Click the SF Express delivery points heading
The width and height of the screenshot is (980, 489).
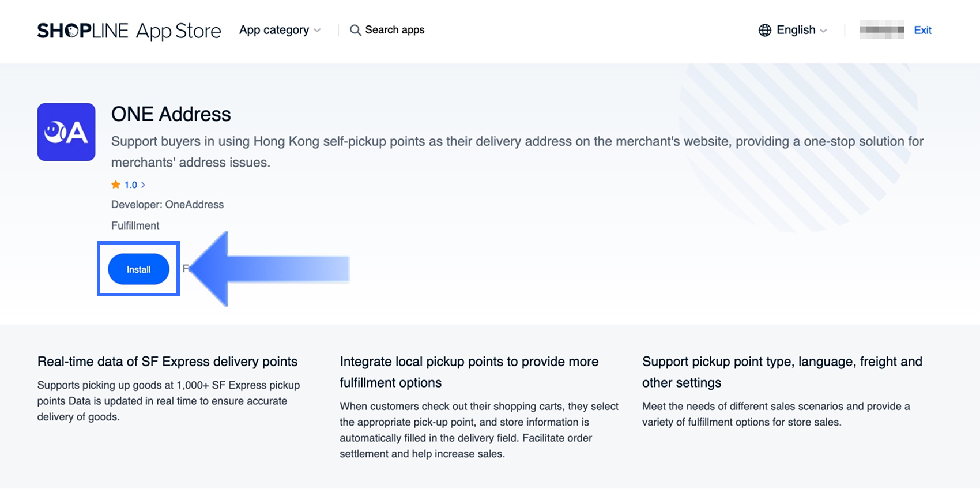pos(167,362)
